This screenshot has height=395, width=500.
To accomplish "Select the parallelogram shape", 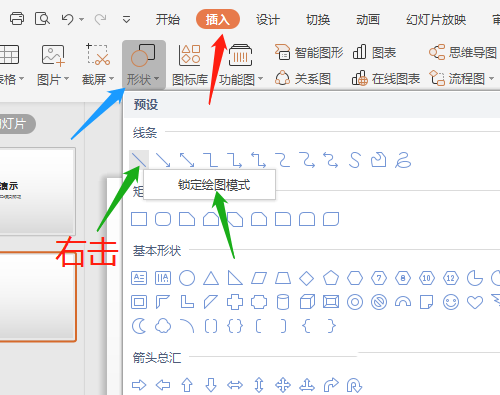I will click(259, 278).
